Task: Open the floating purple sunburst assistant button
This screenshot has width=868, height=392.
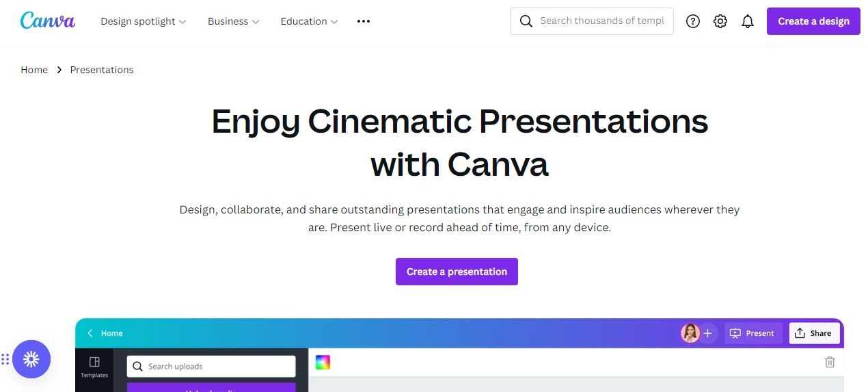Action: coord(31,359)
